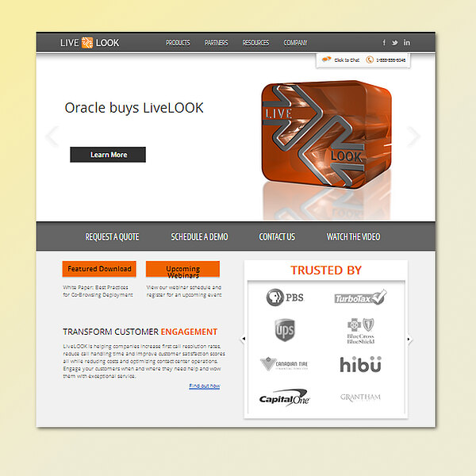Show previous Trusted By logos
Viewport: 476px width, 476px height.
(244, 339)
